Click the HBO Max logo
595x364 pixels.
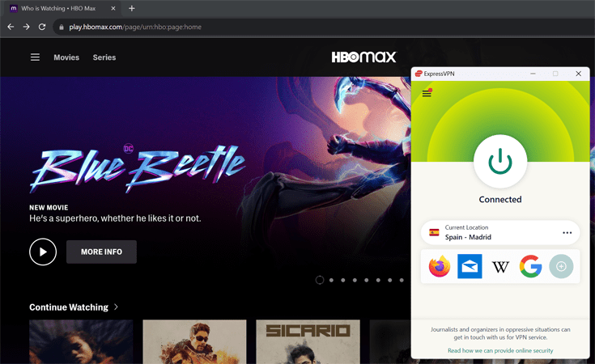pos(363,57)
